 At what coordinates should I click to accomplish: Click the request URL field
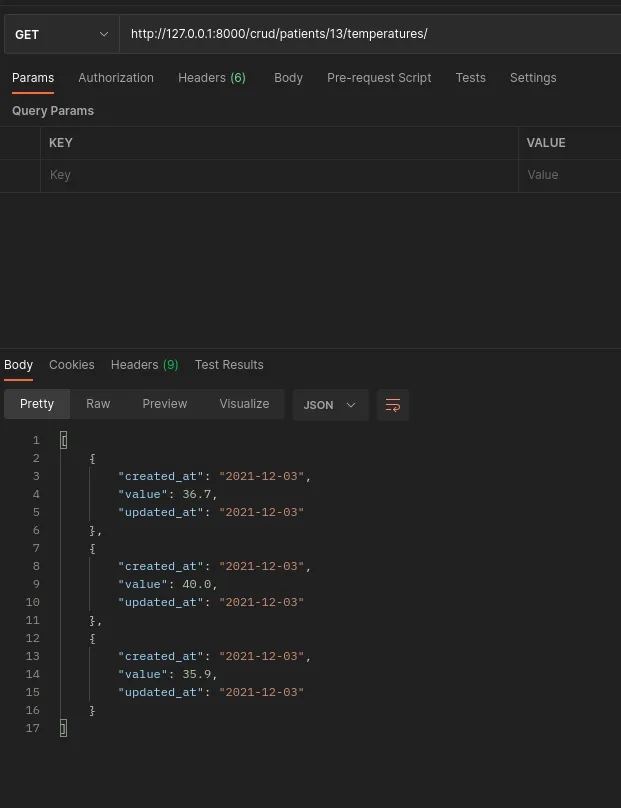[x=370, y=34]
